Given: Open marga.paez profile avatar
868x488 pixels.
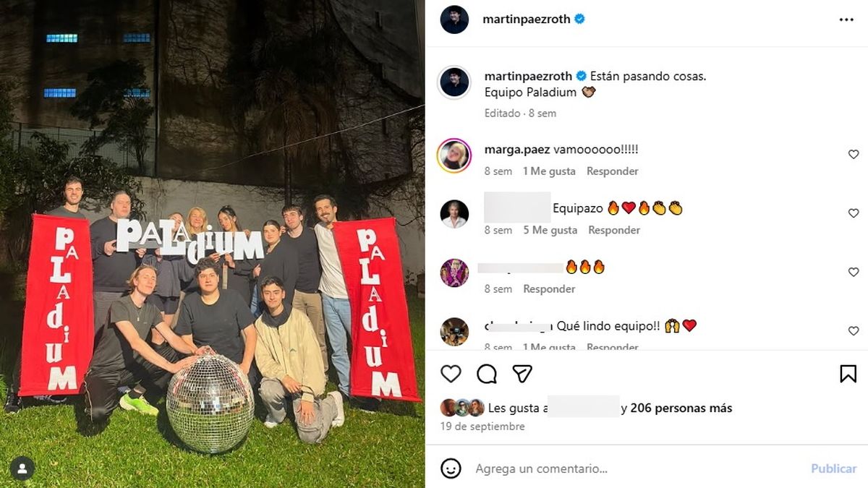Looking at the screenshot, I should pyautogui.click(x=454, y=155).
